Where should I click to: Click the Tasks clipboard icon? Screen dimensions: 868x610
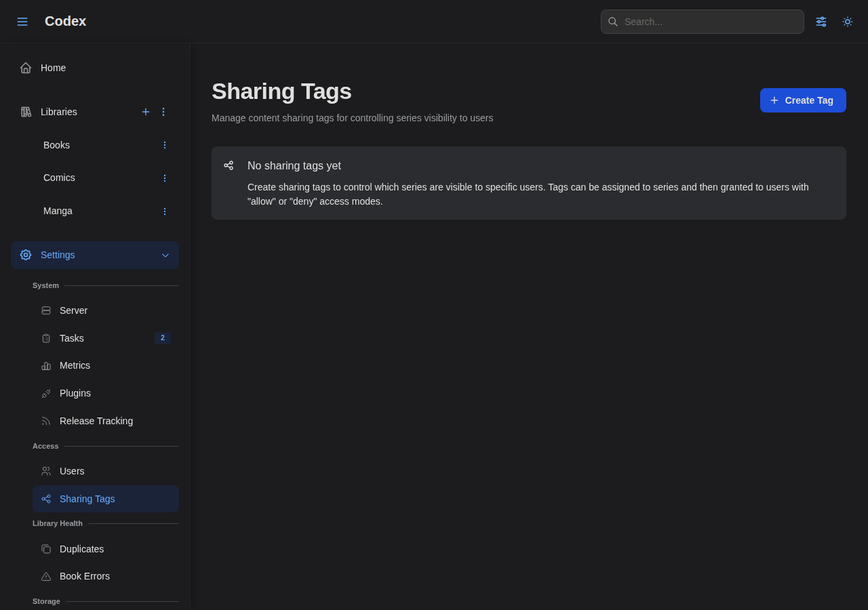pyautogui.click(x=46, y=338)
